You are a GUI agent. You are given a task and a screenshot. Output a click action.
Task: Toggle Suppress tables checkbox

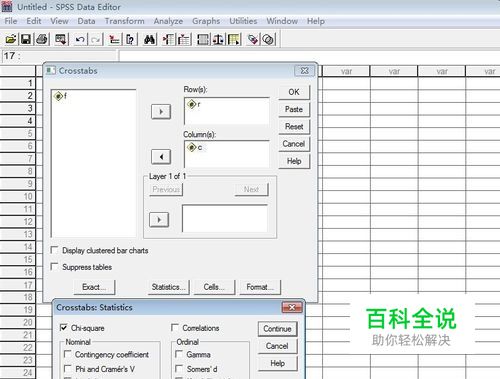point(54,266)
